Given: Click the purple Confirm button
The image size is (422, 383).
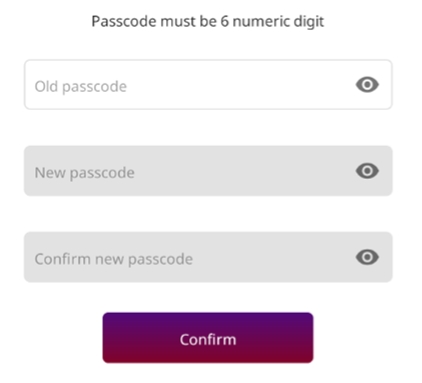Looking at the screenshot, I should (208, 338).
